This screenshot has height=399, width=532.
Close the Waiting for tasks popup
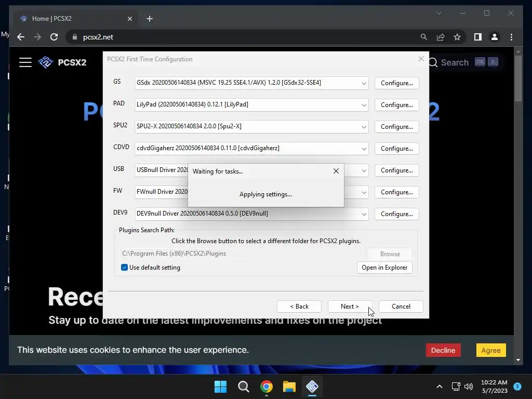336,171
